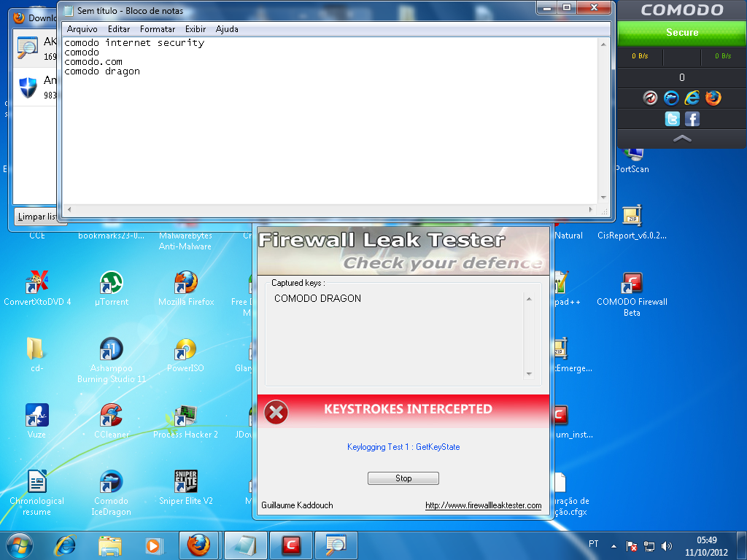Open the Ajuda menu in Bloco de notas
This screenshot has height=560, width=747.
[x=227, y=29]
